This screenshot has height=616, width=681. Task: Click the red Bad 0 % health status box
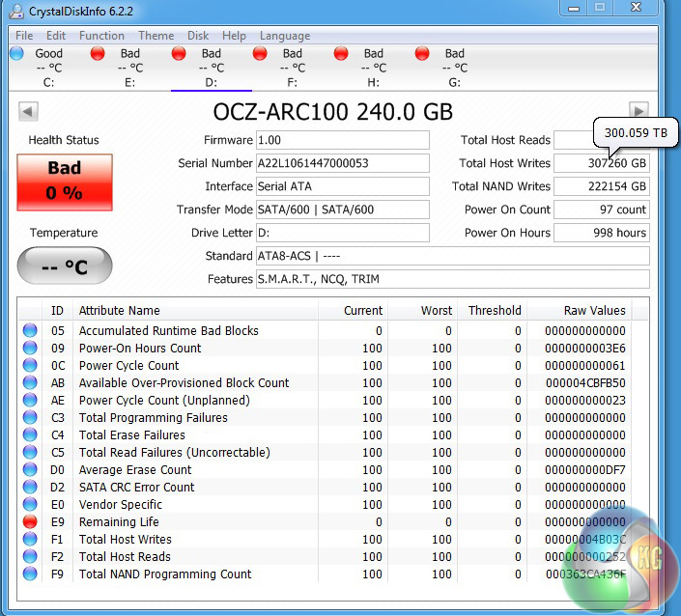[64, 181]
